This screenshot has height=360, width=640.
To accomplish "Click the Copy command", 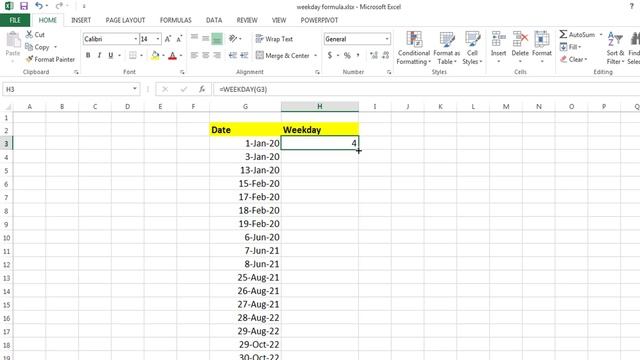I will pyautogui.click(x=37, y=47).
